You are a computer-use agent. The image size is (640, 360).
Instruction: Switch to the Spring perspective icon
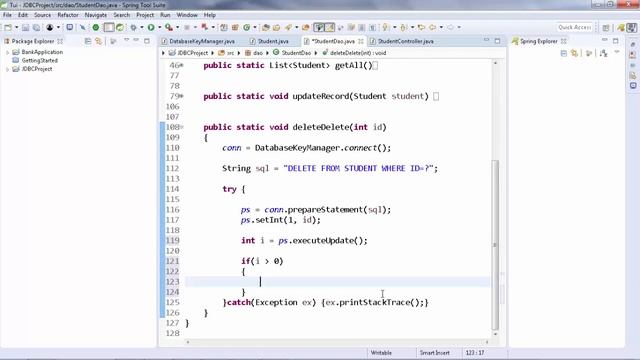[621, 27]
